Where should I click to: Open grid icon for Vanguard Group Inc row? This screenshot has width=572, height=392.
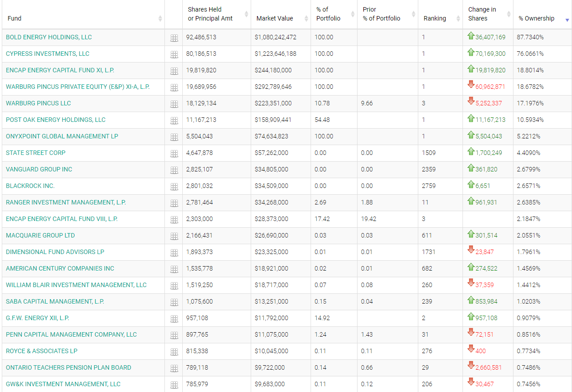[x=174, y=170]
